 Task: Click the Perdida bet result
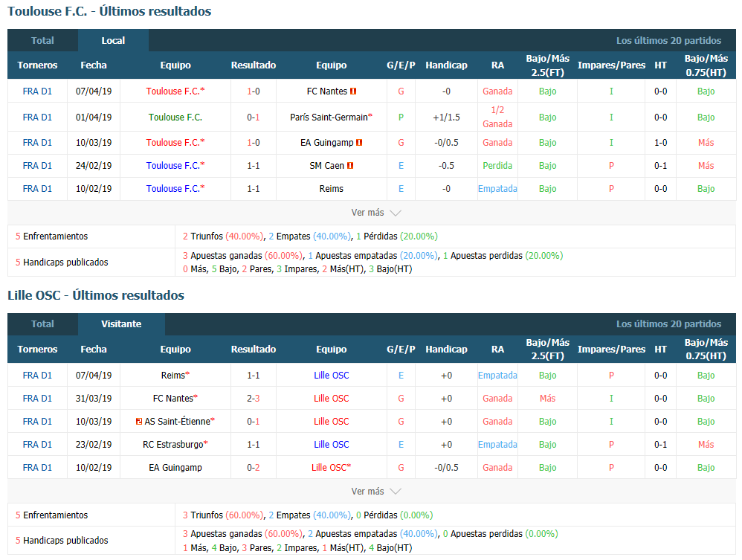(497, 166)
